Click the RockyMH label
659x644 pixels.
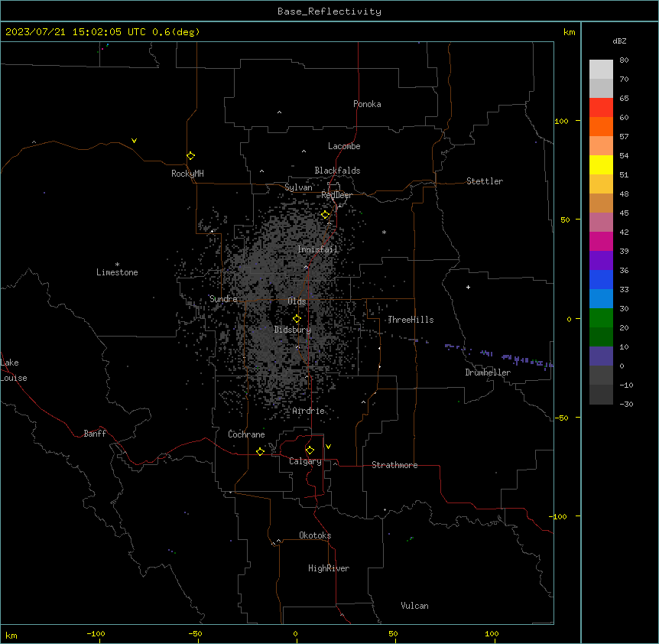pyautogui.click(x=187, y=173)
